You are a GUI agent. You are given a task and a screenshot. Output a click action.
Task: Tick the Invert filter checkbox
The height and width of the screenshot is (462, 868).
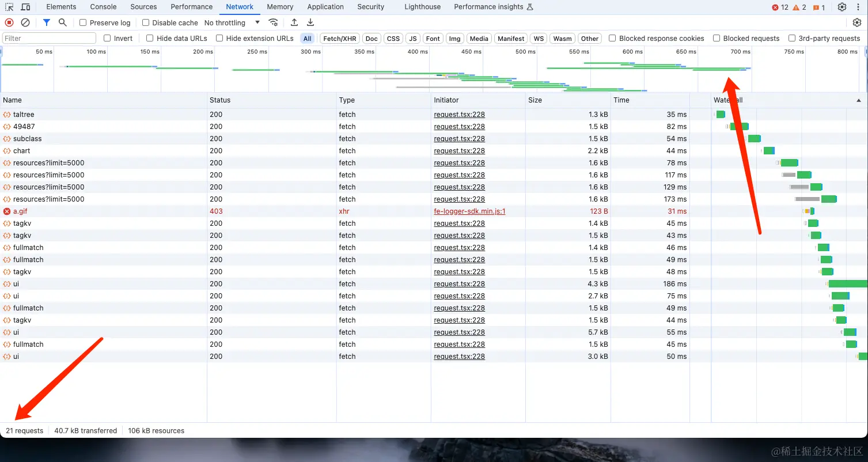click(107, 38)
